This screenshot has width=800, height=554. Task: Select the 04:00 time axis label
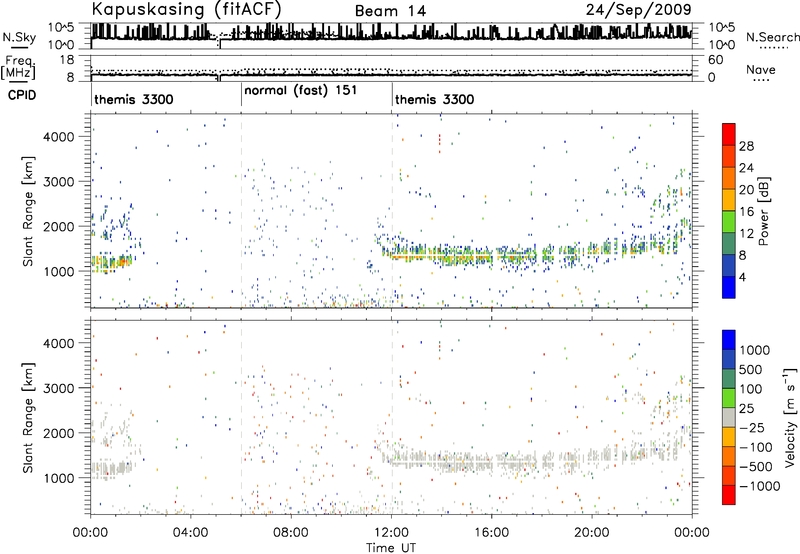coord(191,533)
